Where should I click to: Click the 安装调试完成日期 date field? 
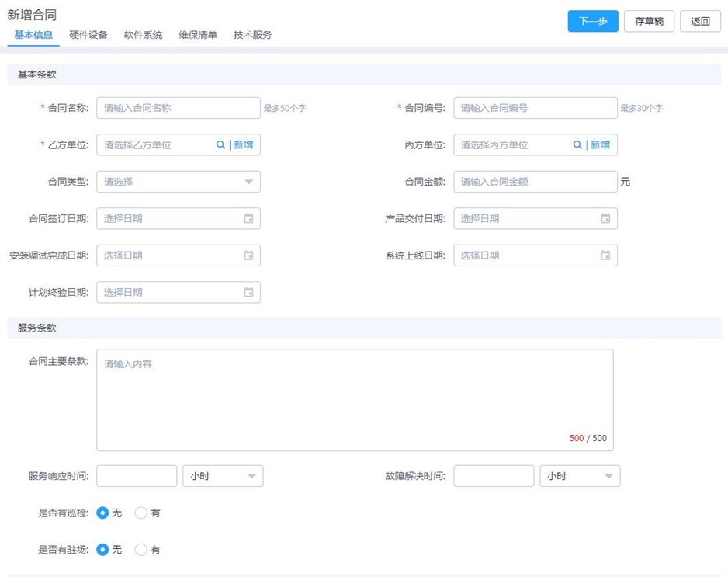[x=179, y=255]
